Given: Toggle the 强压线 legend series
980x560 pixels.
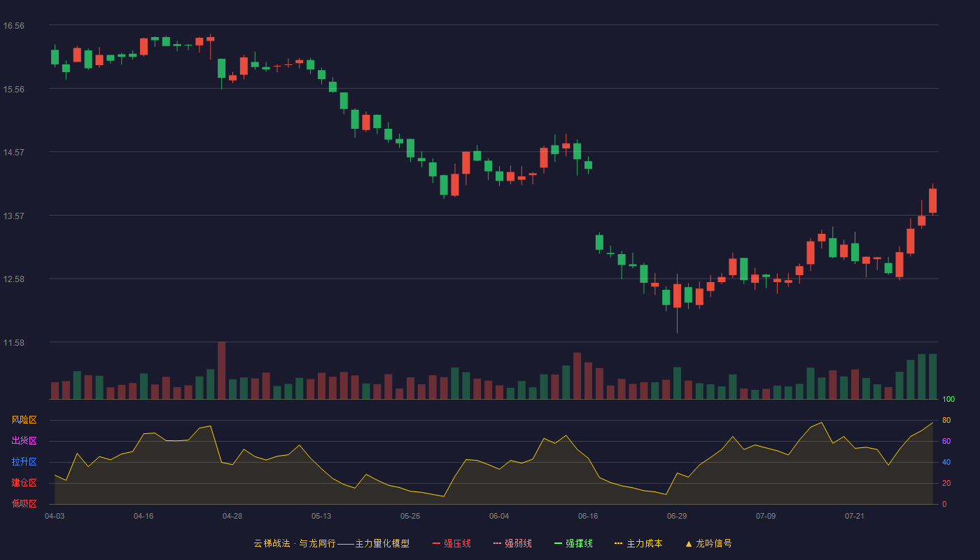Looking at the screenshot, I should (451, 543).
